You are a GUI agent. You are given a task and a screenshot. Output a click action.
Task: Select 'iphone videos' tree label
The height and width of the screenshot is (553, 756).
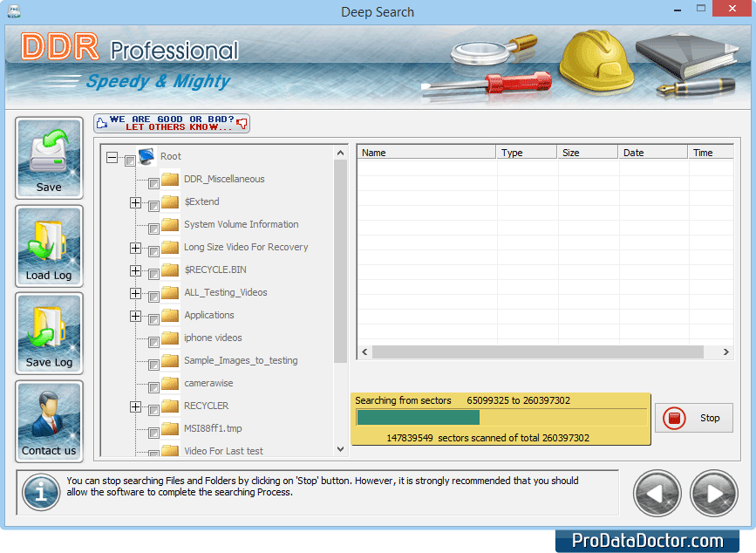[x=213, y=338]
